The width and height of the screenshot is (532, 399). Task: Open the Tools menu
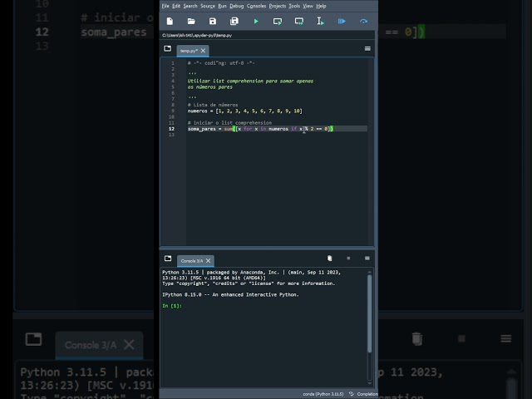click(x=294, y=6)
